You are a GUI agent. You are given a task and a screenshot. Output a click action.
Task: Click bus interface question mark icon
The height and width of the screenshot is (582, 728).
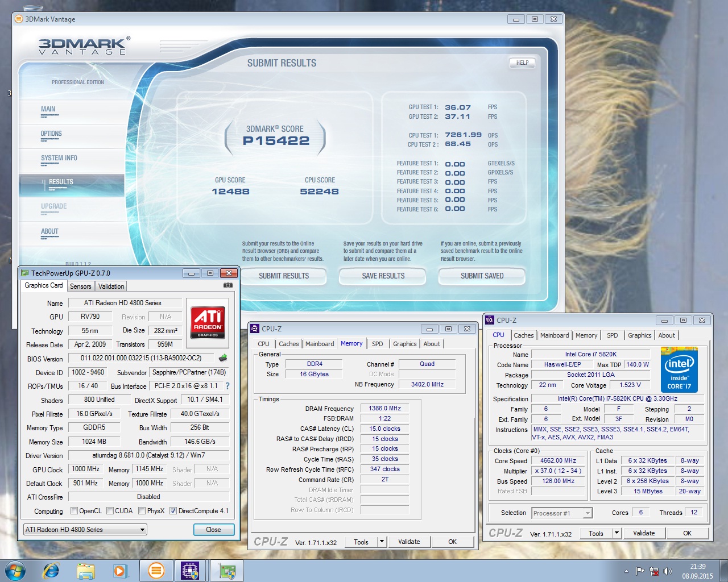[x=227, y=386]
